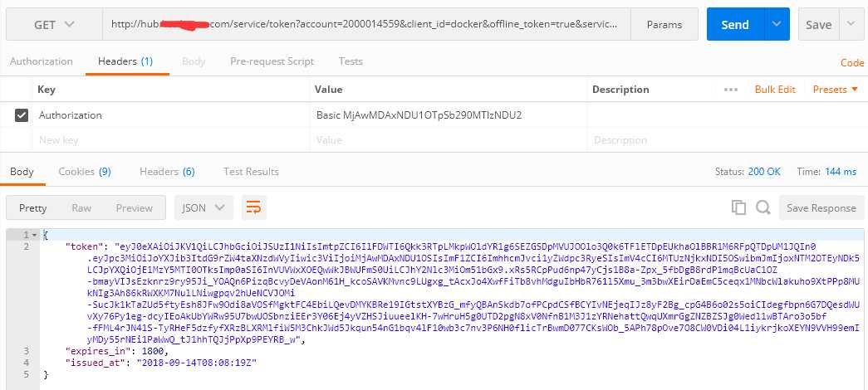Click the Bulk Edit link
Viewport: 868px width, 390px height.
coord(775,89)
